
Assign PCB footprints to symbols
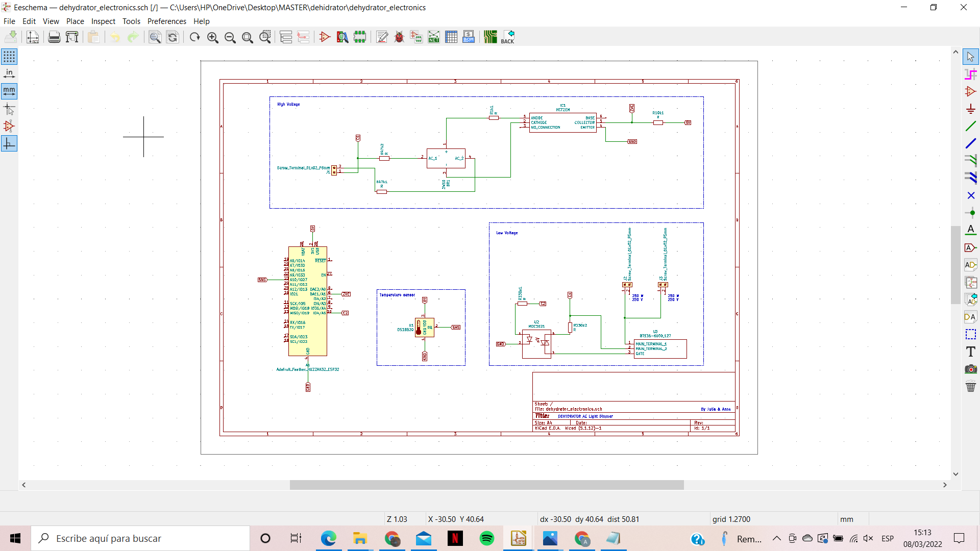[416, 37]
